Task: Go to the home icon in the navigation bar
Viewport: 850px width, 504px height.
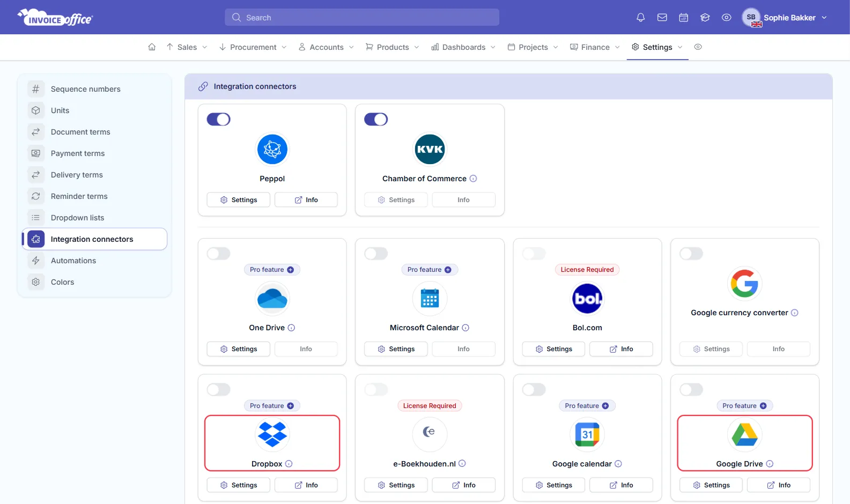Action: 152,47
